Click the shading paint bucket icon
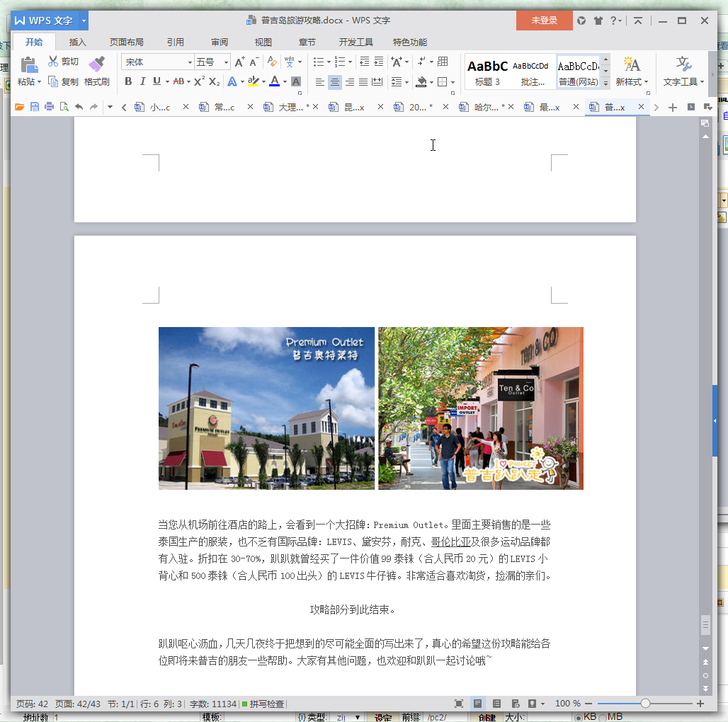Image resolution: width=728 pixels, height=722 pixels. [x=421, y=82]
